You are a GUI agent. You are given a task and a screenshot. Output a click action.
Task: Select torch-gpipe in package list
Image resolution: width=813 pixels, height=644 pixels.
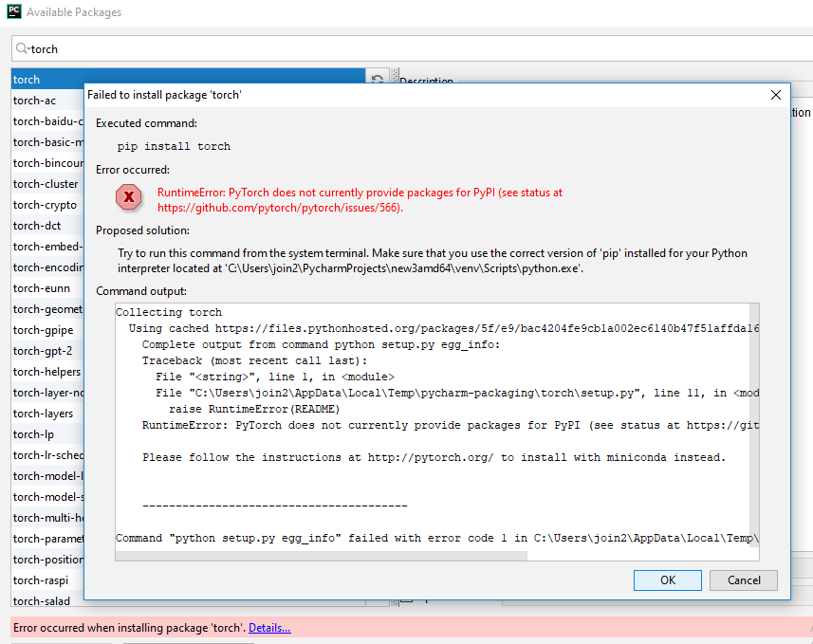click(x=47, y=330)
